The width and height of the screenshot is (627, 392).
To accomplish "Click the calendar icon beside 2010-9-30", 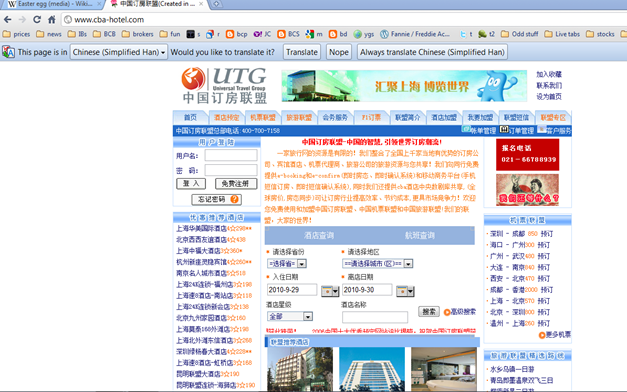I will pyautogui.click(x=405, y=291).
